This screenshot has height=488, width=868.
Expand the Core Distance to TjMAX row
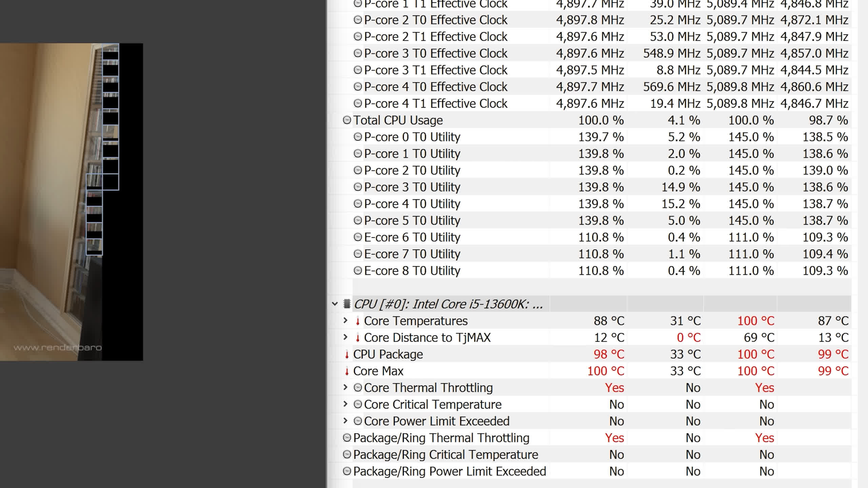pyautogui.click(x=345, y=337)
